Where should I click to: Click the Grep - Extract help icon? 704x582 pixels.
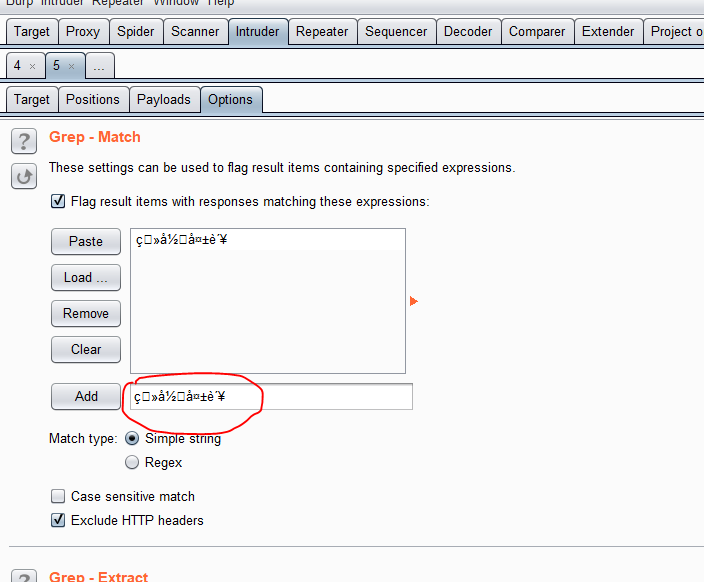[x=24, y=577]
